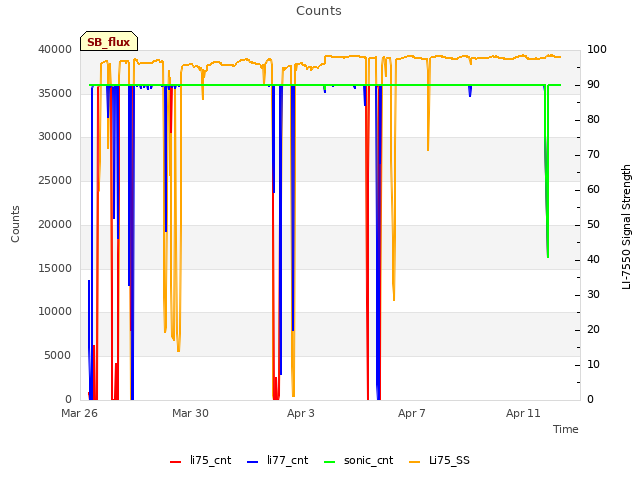The width and height of the screenshot is (640, 480).
Task: Click the 20 signal strength tick label
Action: (593, 330)
